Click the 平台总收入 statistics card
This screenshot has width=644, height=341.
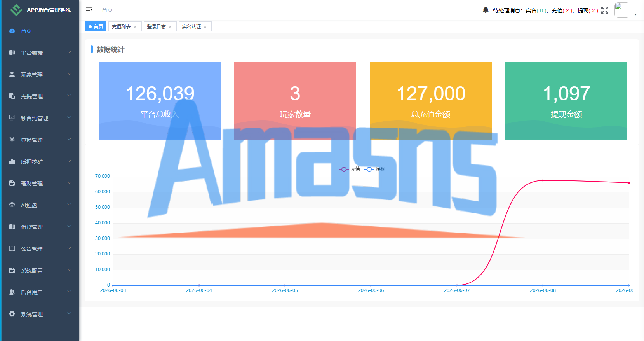click(160, 101)
